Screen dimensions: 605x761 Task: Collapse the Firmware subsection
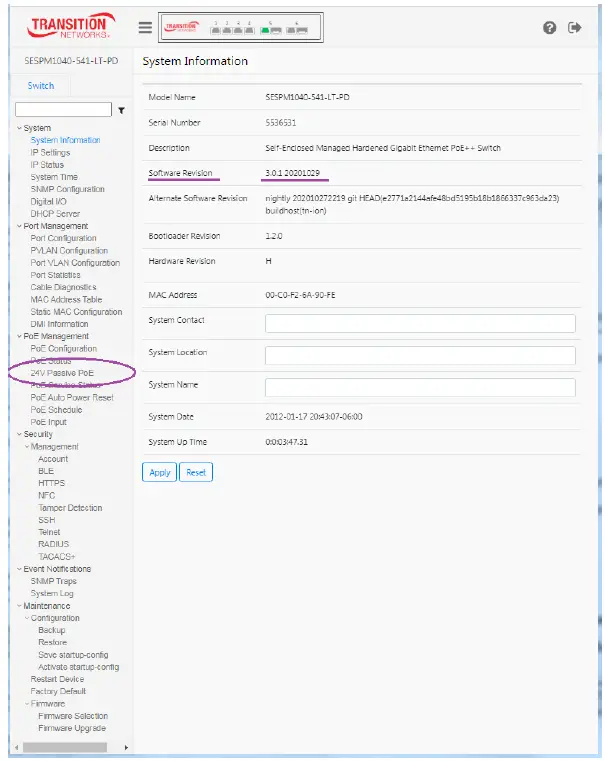pos(27,704)
